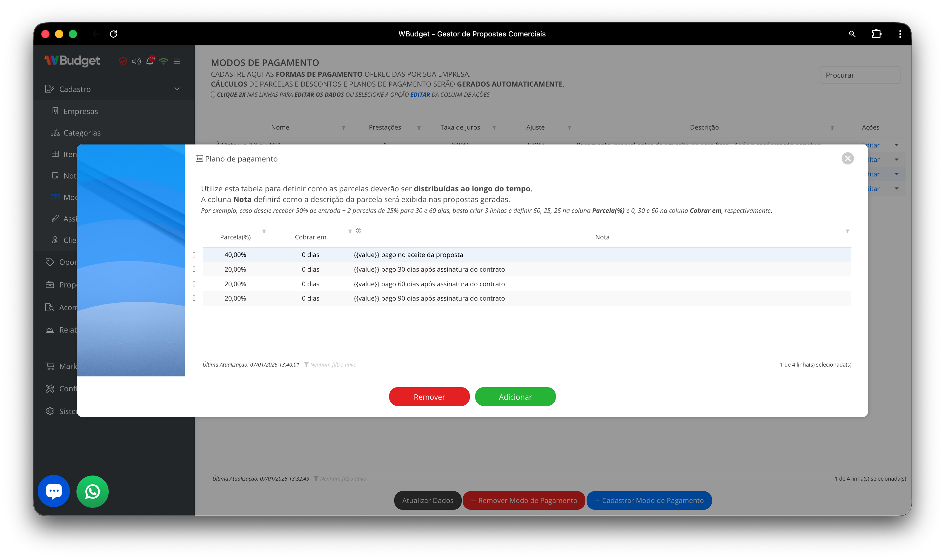Viewport: 945px width, 560px height.
Task: Click the browser extensions puzzle icon
Action: (877, 34)
